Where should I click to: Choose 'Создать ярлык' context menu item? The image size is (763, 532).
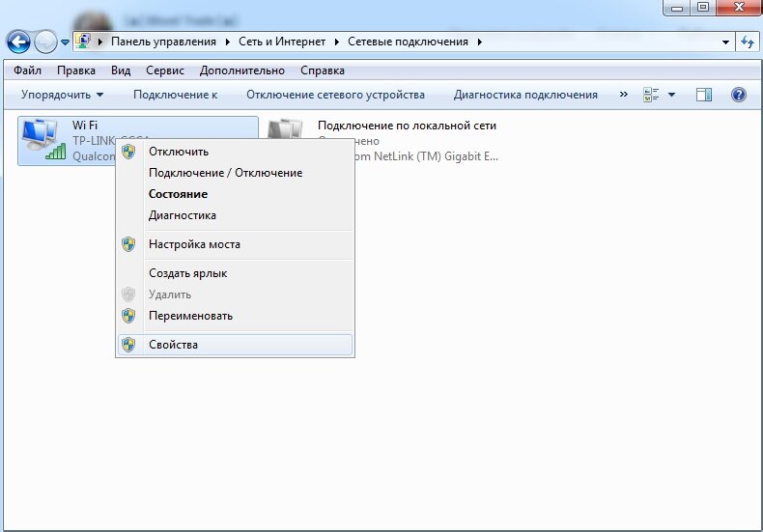[235, 273]
